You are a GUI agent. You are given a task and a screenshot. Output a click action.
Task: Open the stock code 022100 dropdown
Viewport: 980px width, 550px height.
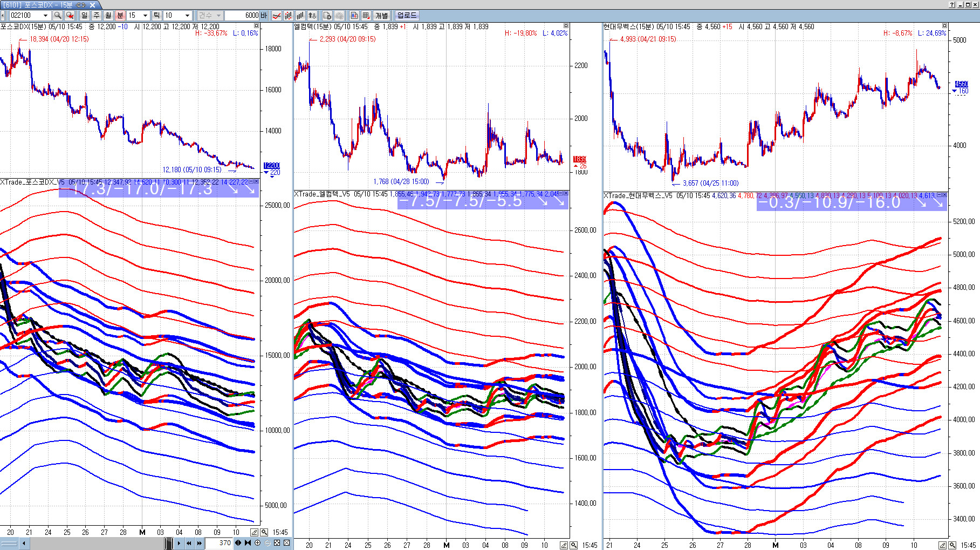(45, 16)
